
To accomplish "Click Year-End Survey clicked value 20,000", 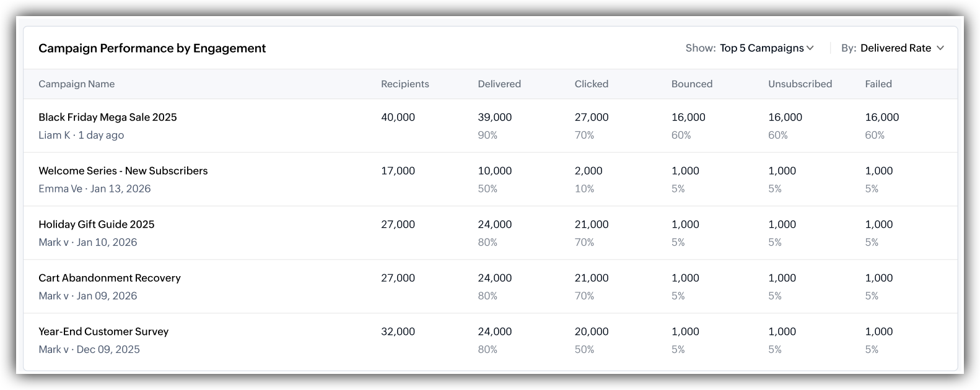I will [x=592, y=332].
